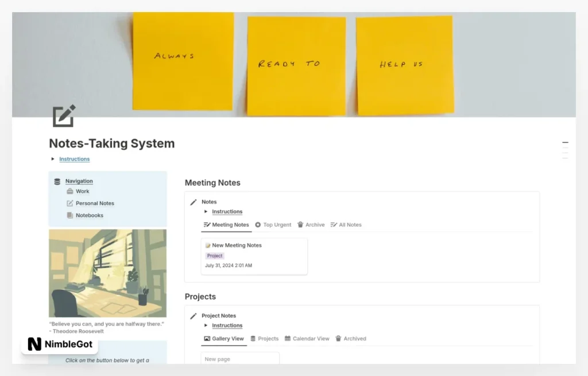
Task: Click the pencil page icon above the title
Action: tap(63, 116)
